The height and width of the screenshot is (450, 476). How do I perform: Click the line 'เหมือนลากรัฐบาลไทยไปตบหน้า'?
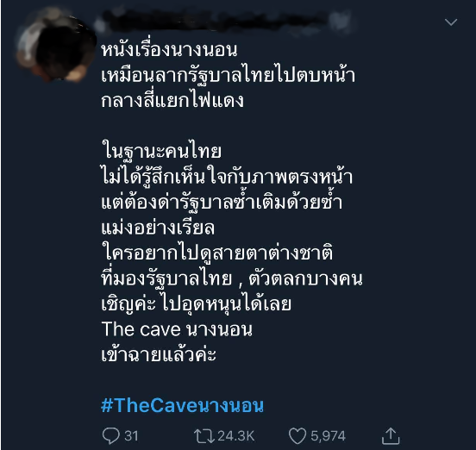pos(228,75)
